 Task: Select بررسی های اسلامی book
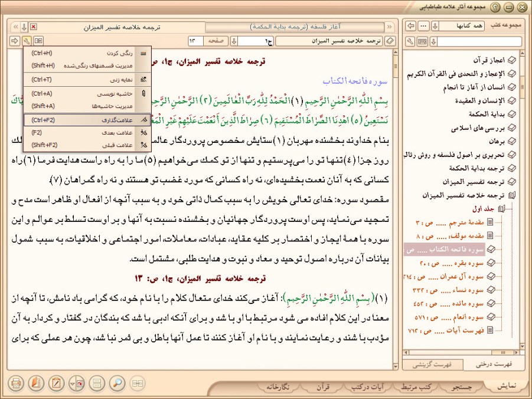tap(478, 128)
